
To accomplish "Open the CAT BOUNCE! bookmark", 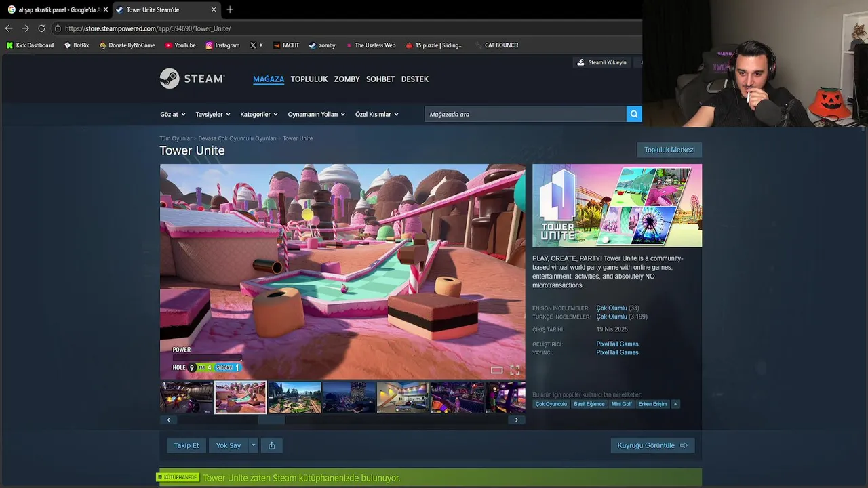I will tap(496, 45).
